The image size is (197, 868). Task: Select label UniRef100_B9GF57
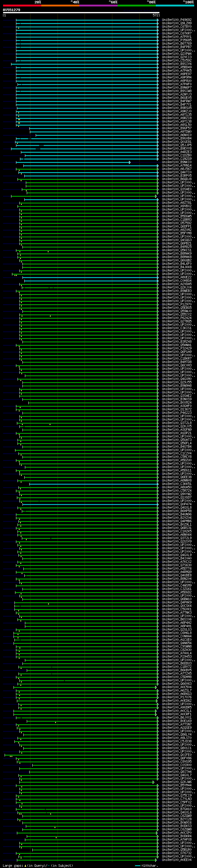[177, 128]
